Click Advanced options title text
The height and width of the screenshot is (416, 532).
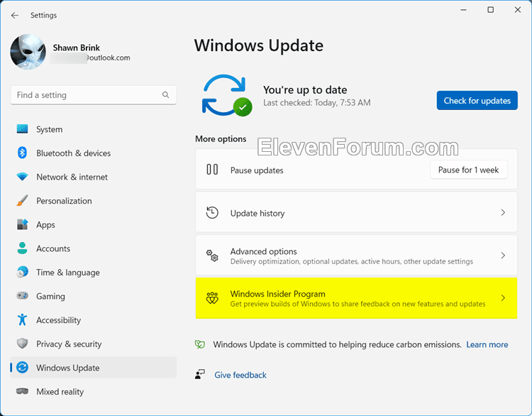coord(264,251)
